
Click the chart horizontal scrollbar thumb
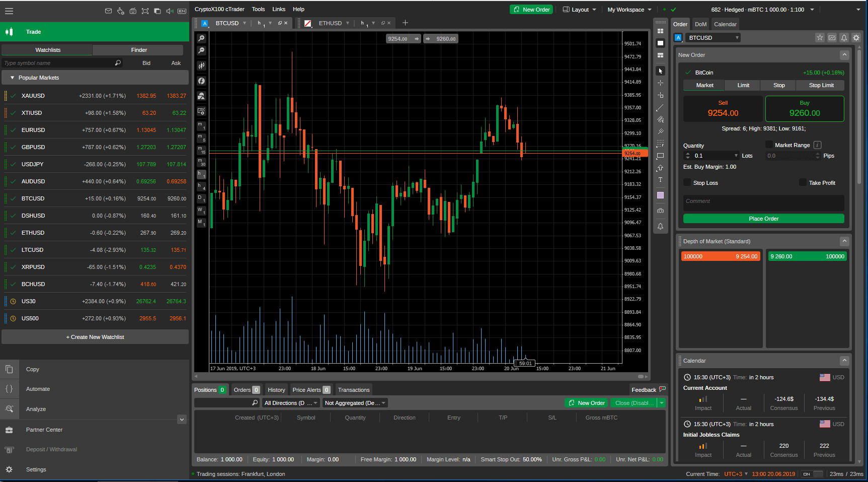coord(641,376)
